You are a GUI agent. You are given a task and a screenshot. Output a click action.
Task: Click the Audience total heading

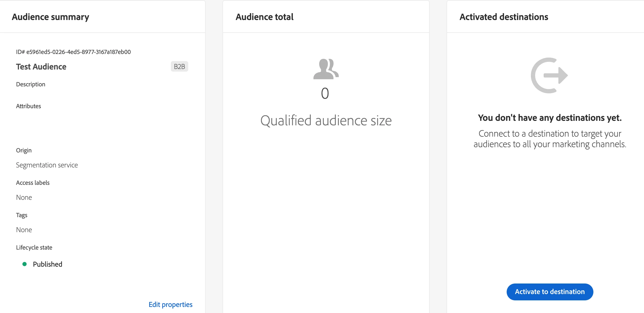coord(264,17)
